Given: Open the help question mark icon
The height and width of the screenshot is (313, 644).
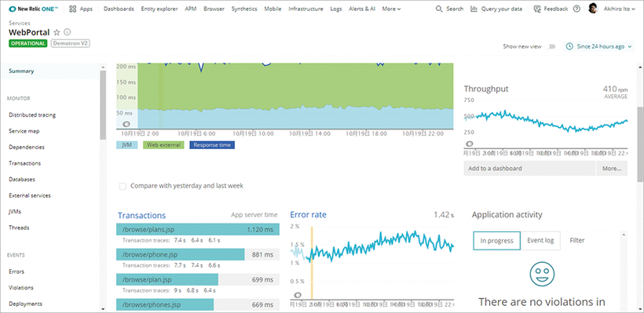Looking at the screenshot, I should pyautogui.click(x=576, y=9).
